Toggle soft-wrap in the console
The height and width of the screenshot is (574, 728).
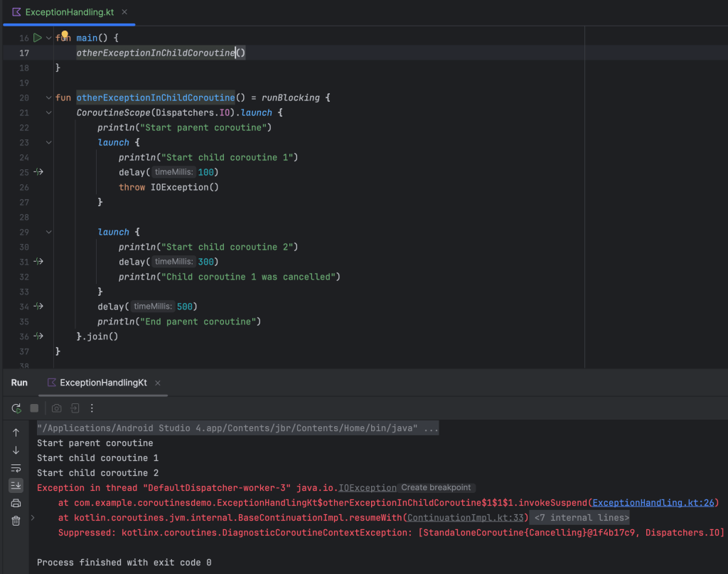(x=16, y=468)
